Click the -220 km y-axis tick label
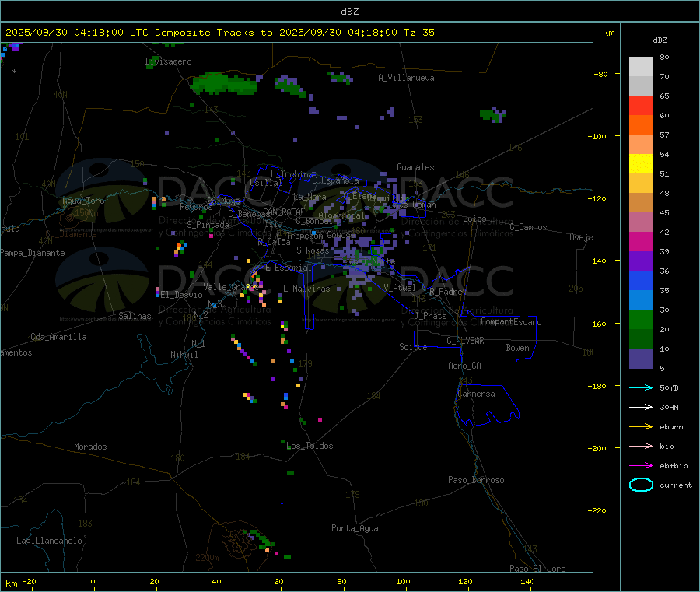 pos(599,511)
